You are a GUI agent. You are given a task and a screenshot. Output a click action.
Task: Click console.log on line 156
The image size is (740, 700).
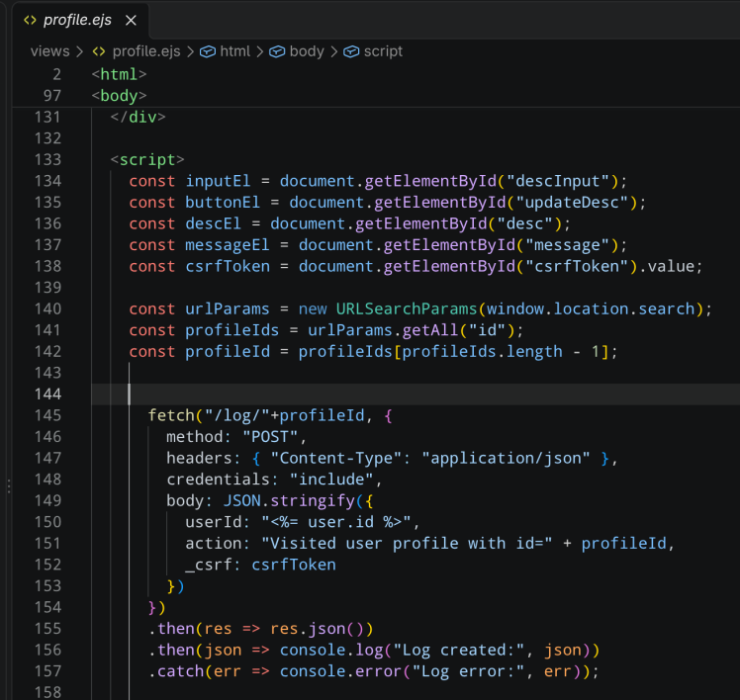331,650
